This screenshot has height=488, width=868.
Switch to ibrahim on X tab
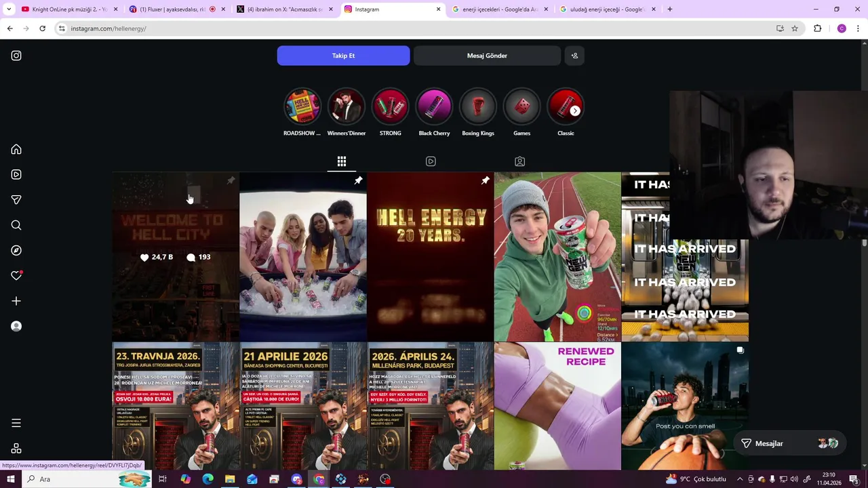pos(285,9)
